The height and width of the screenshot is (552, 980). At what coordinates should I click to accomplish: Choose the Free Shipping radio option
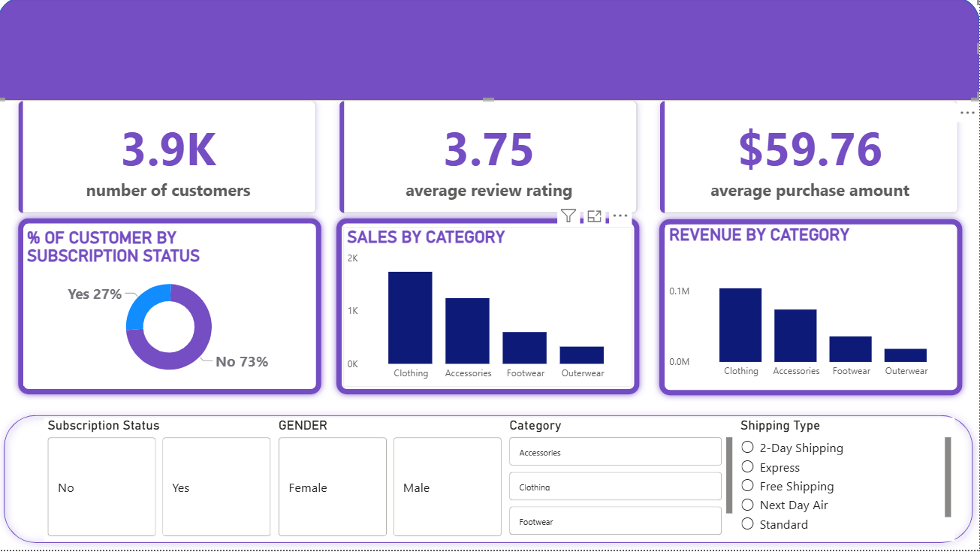tap(747, 486)
